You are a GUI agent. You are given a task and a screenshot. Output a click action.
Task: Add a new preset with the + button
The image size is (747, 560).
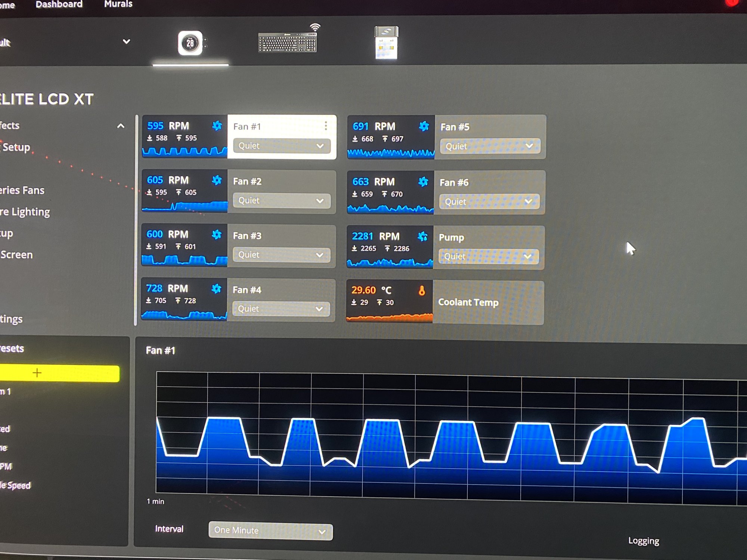click(x=37, y=372)
